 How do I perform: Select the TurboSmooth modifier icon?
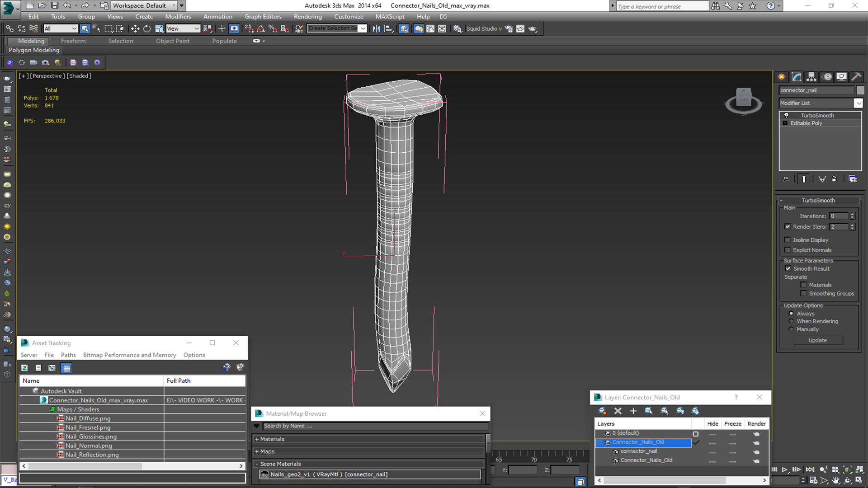point(786,114)
